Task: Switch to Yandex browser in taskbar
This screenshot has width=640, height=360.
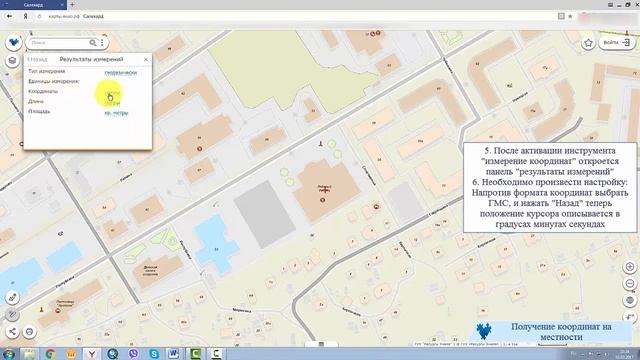Action: 92,354
